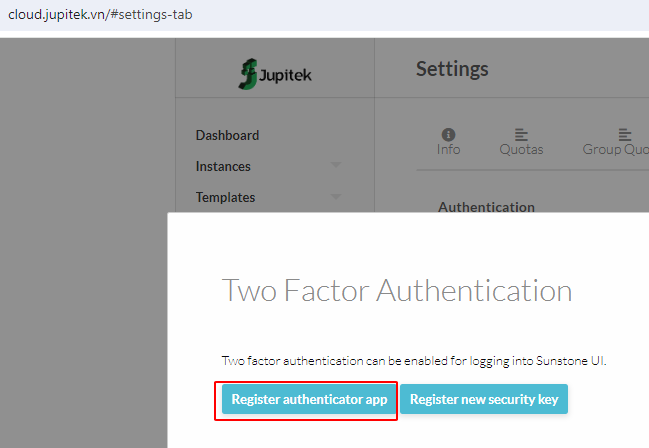Screen dimensions: 649x448
Task: Click the Info tab's circle icon
Action: click(448, 135)
